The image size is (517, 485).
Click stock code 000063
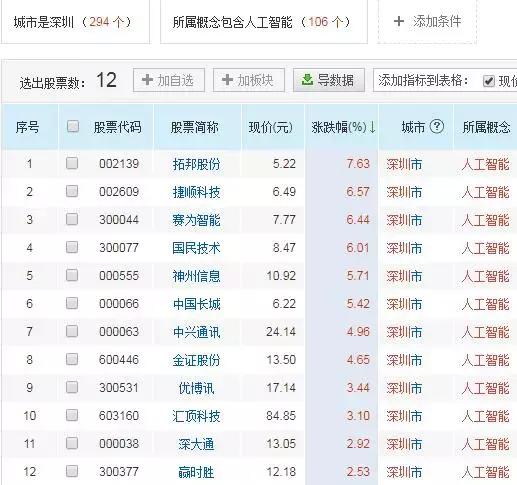coord(119,332)
